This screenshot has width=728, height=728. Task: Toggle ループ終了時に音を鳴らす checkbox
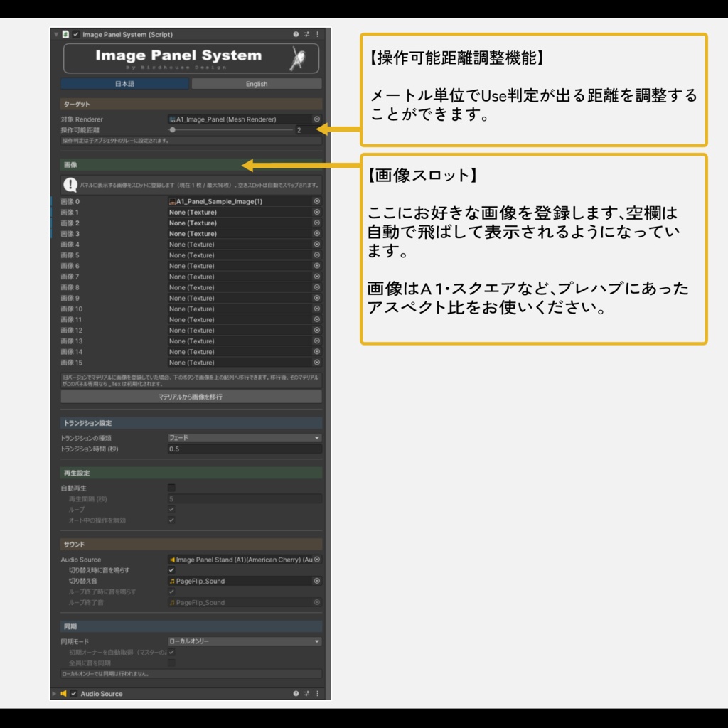point(171,591)
